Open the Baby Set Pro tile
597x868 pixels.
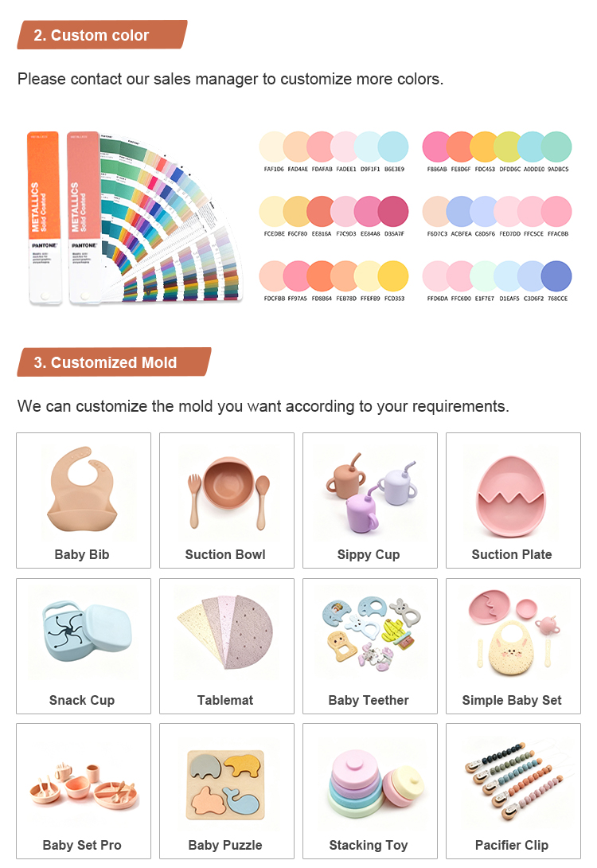83,790
